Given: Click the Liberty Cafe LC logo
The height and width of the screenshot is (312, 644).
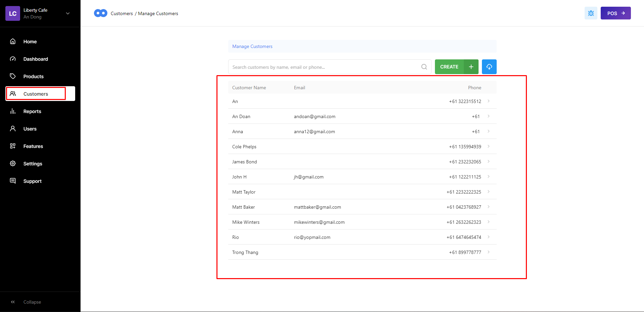Looking at the screenshot, I should tap(13, 13).
